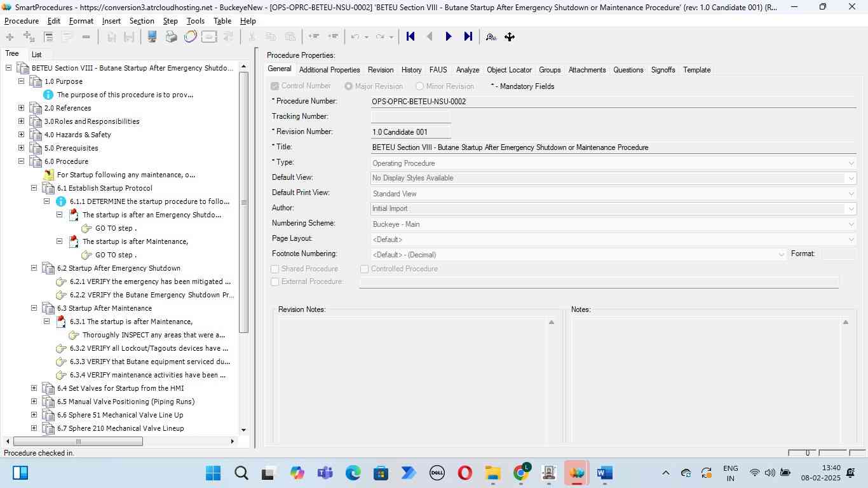
Task: Click the redo arrow icon
Action: click(380, 37)
